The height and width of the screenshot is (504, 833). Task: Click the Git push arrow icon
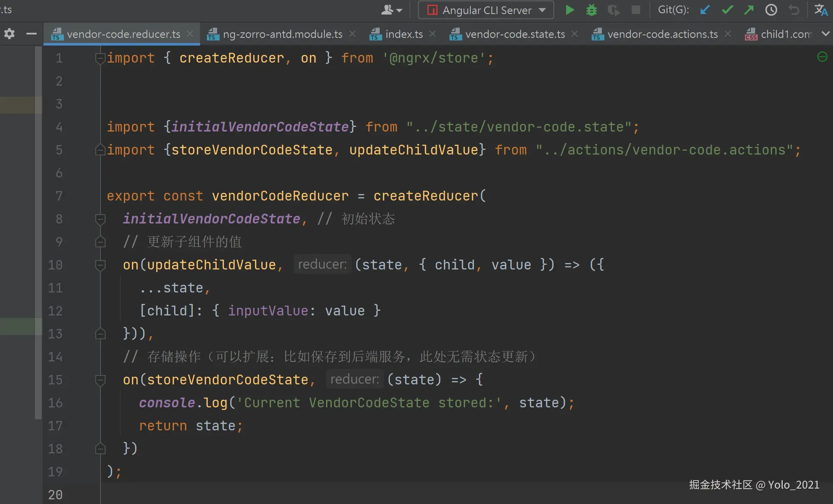pyautogui.click(x=749, y=10)
